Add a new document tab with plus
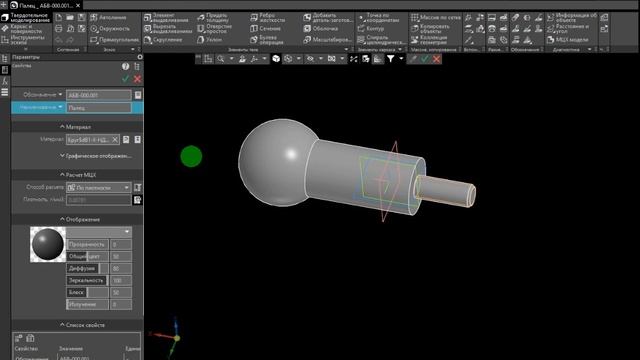 click(x=4, y=5)
